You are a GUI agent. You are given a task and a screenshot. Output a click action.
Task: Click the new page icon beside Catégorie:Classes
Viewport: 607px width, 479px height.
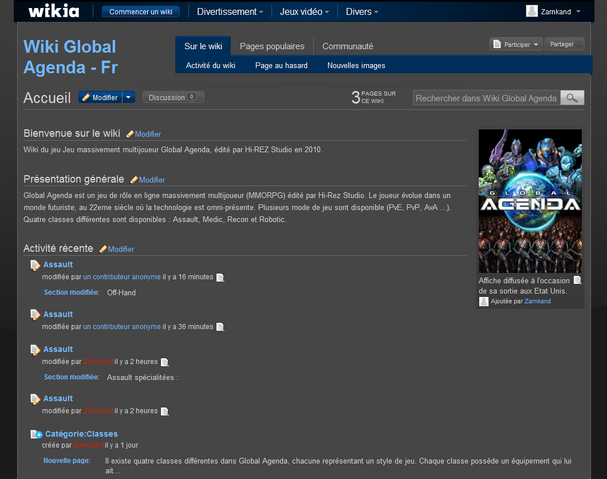36,434
